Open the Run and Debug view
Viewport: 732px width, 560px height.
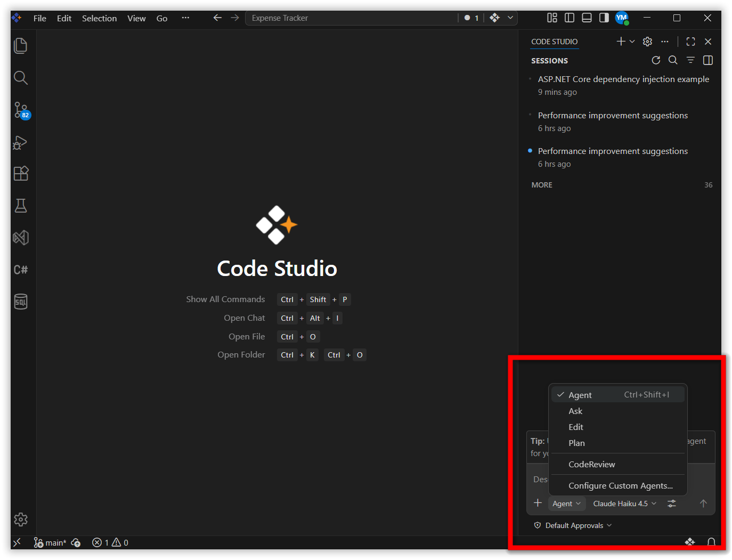[x=20, y=142]
